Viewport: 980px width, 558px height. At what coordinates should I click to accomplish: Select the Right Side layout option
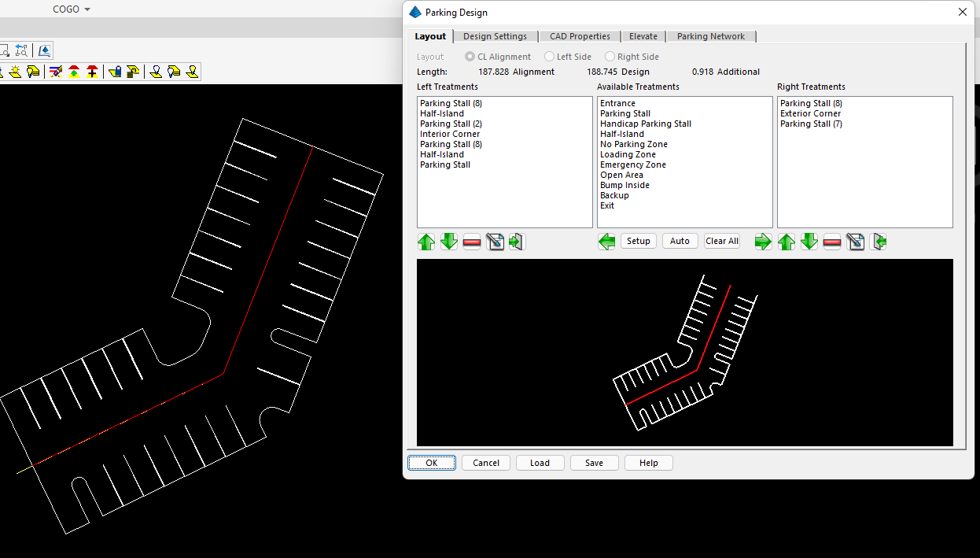click(x=610, y=57)
